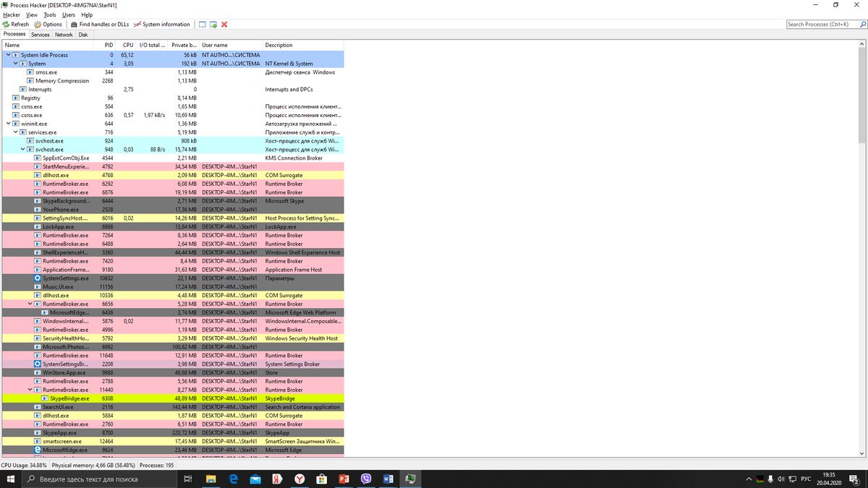
Task: Select the smartscreen.exe process row
Action: coord(172,441)
